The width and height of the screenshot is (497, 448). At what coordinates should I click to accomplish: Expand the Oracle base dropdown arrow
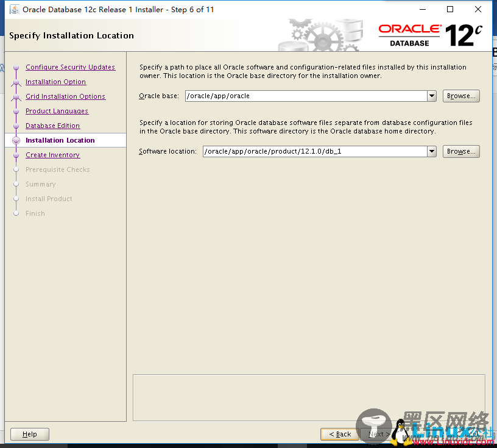coord(432,96)
